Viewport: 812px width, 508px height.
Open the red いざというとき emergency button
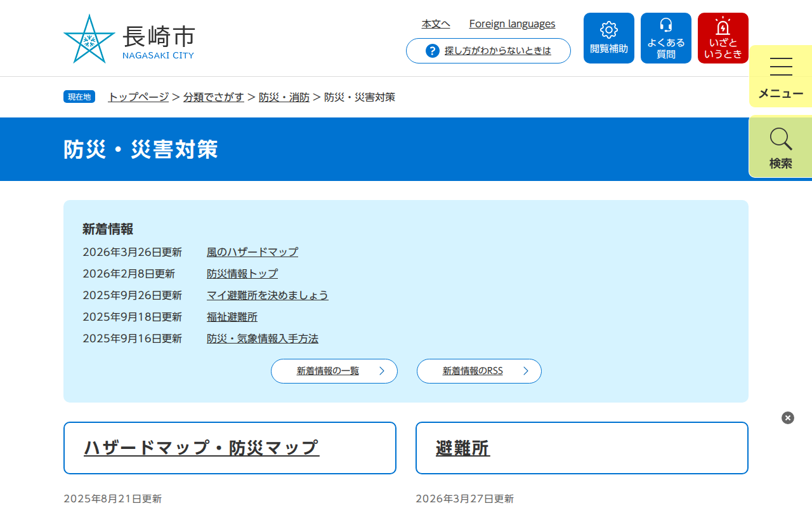pyautogui.click(x=723, y=38)
